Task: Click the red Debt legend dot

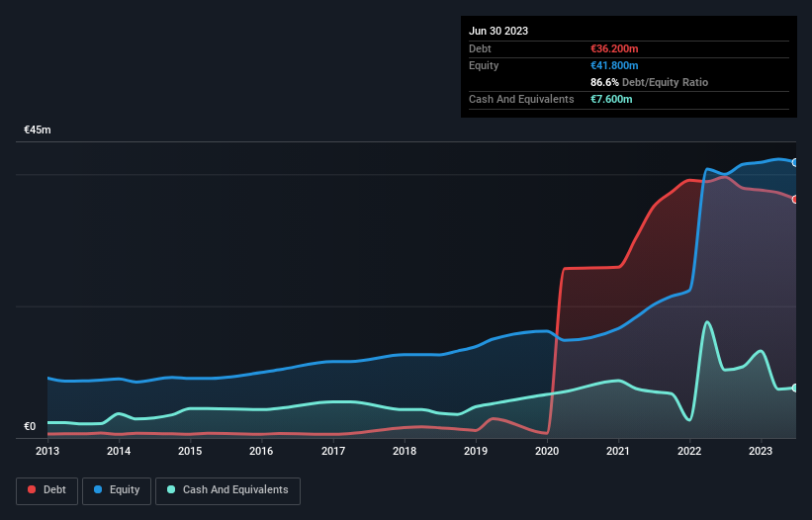Action: pyautogui.click(x=32, y=489)
